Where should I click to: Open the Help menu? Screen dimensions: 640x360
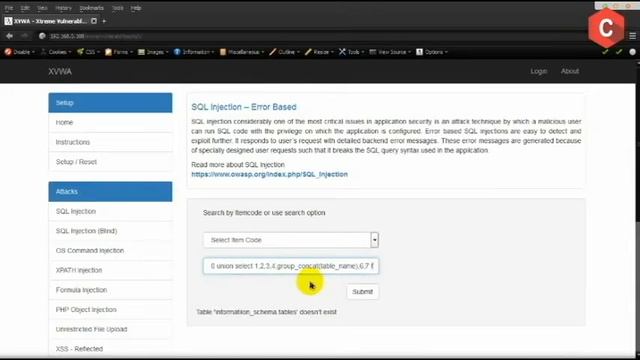tap(136, 8)
